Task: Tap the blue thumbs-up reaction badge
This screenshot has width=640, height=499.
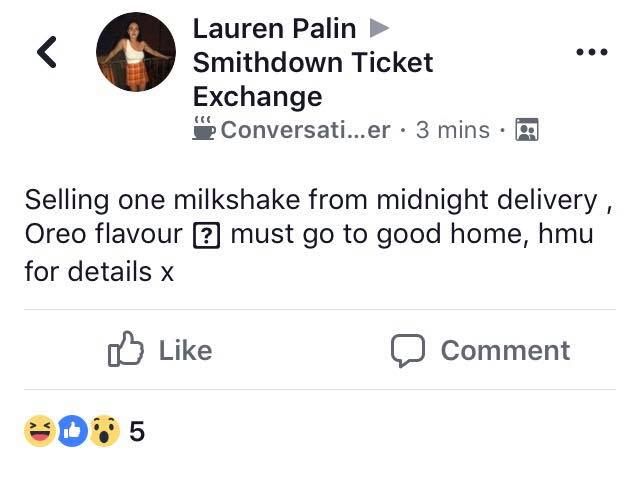Action: tap(73, 431)
